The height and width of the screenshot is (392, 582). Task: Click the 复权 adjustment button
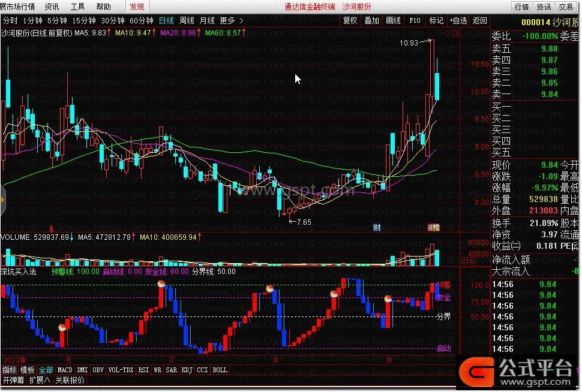coord(350,21)
